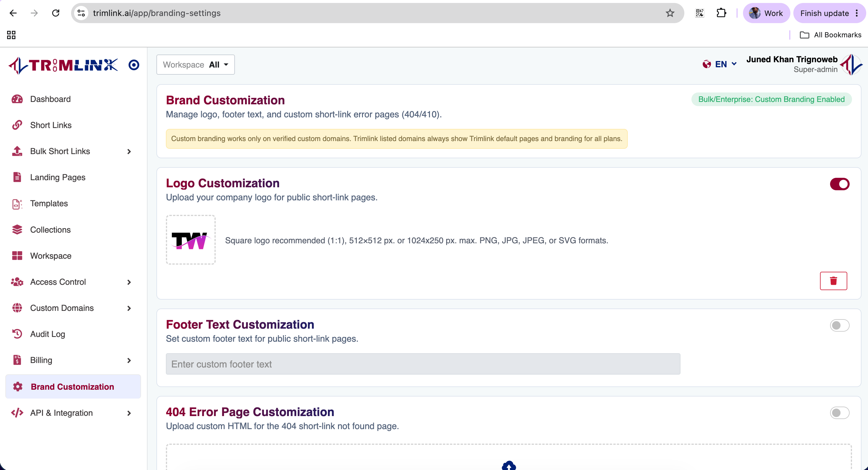Click the Short Links chain icon
Screen dimensions: 868x470
(x=17, y=125)
